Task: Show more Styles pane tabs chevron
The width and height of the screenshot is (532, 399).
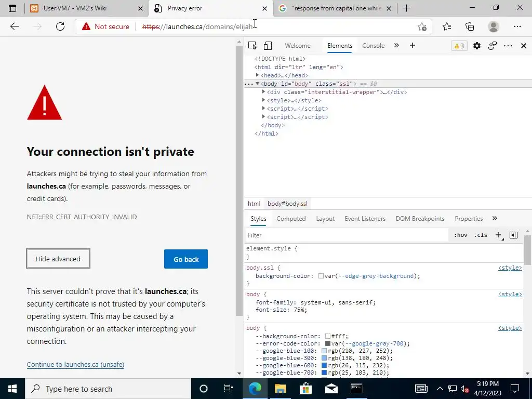Action: [x=495, y=219]
